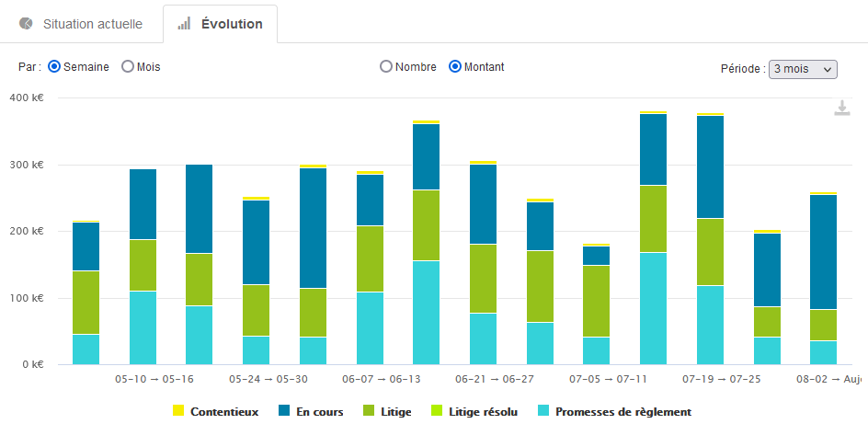Image resolution: width=868 pixels, height=424 pixels.
Task: Click the bar chart icon in Évolution tab
Action: 184,23
